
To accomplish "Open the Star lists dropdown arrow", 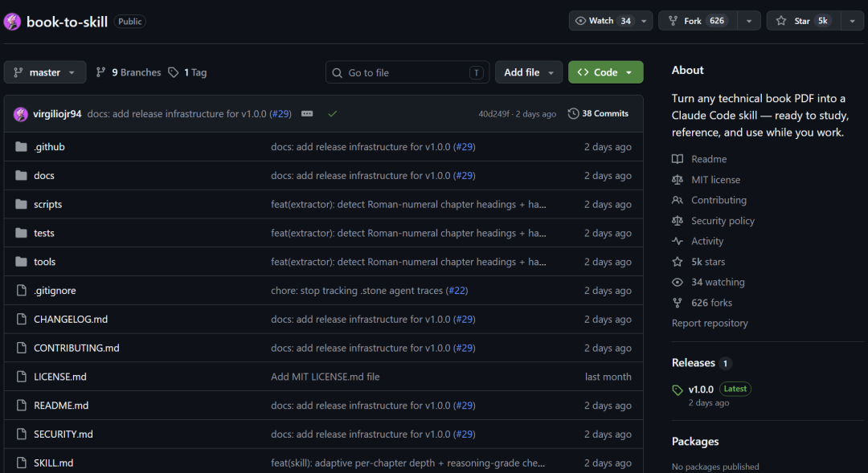I will pos(853,21).
